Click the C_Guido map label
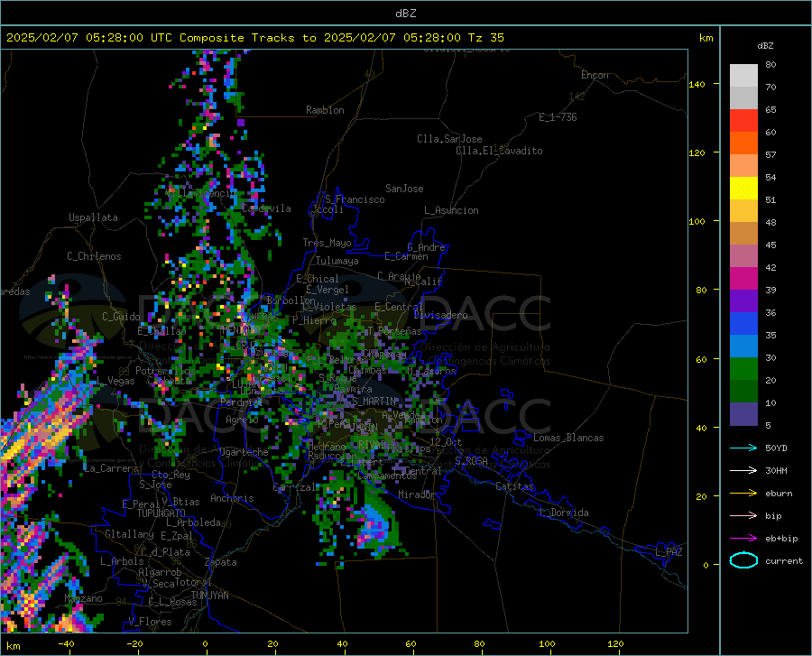 point(121,317)
